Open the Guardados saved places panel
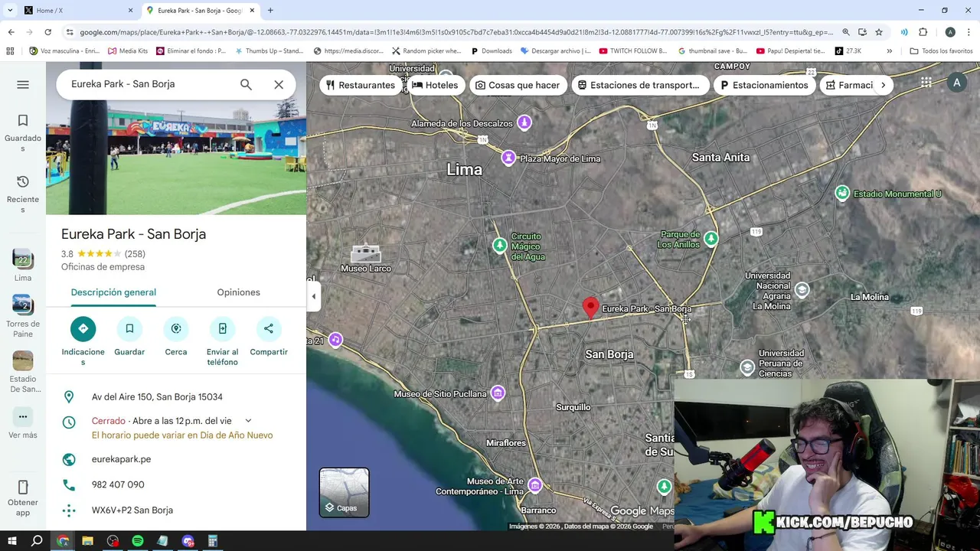This screenshot has height=551, width=980. (x=23, y=132)
